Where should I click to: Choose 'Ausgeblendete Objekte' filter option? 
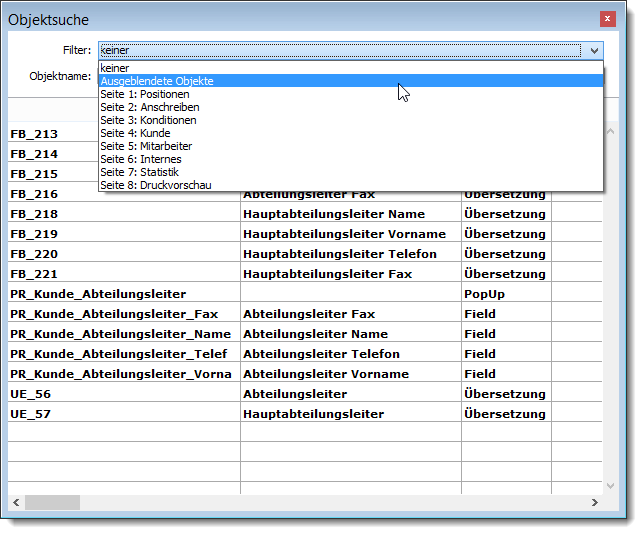pyautogui.click(x=157, y=81)
